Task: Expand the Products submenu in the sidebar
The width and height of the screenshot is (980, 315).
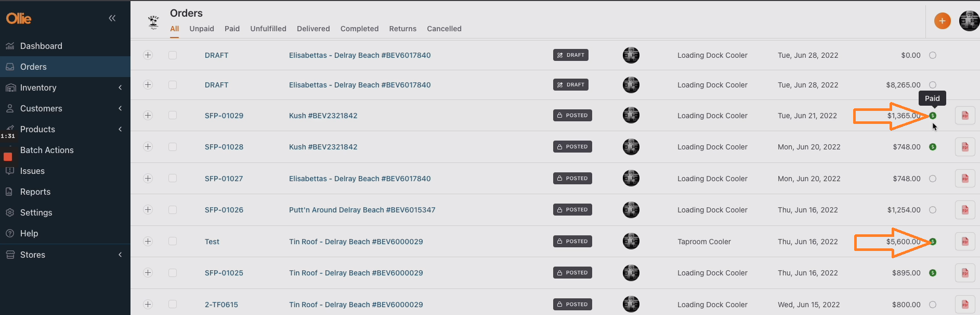Action: click(x=120, y=129)
